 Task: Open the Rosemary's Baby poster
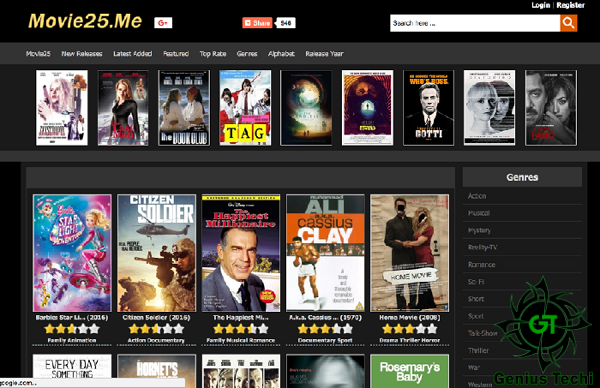point(409,371)
